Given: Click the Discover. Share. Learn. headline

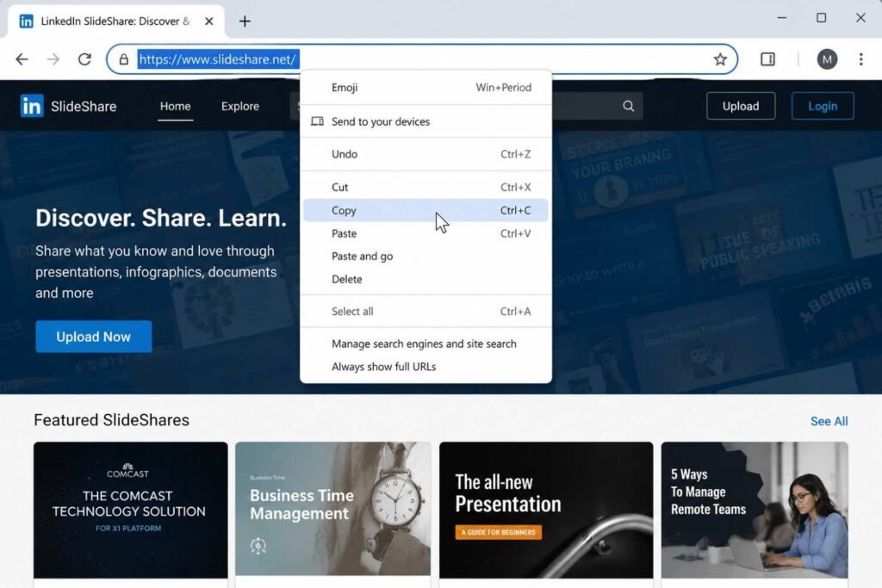Looking at the screenshot, I should 161,218.
